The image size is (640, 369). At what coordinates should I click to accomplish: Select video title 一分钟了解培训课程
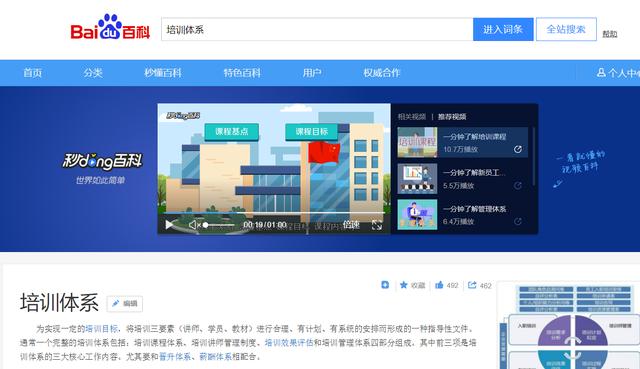click(475, 137)
